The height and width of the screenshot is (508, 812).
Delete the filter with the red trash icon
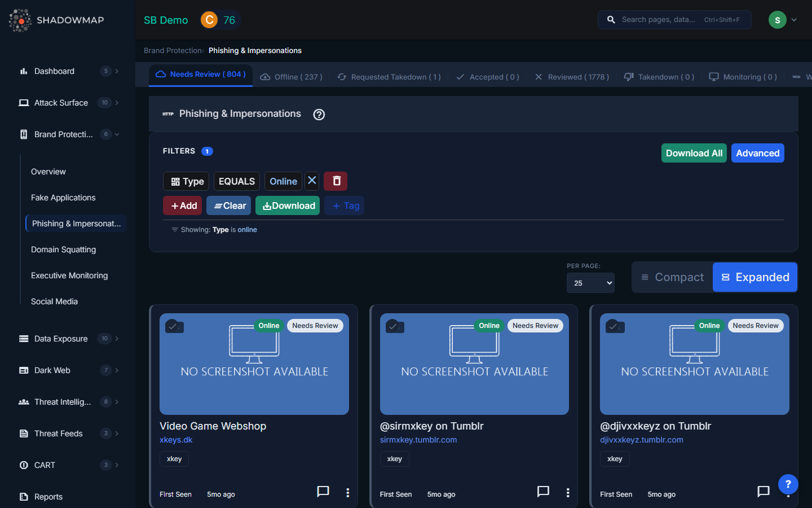(x=336, y=181)
